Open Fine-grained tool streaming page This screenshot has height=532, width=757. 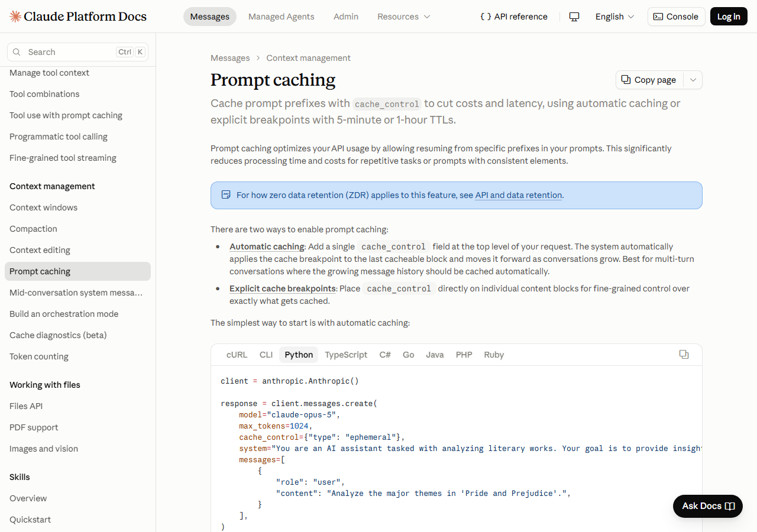pyautogui.click(x=77, y=158)
